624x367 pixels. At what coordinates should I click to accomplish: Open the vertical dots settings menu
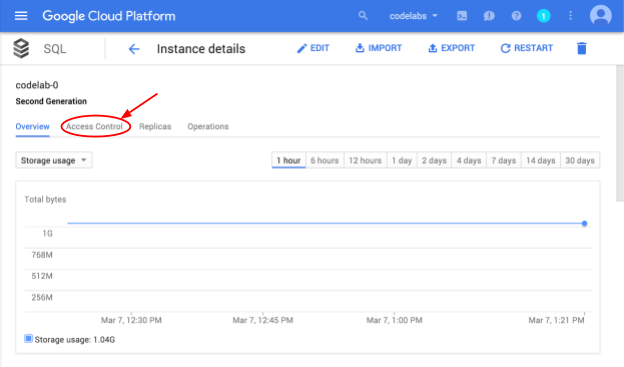click(x=570, y=16)
